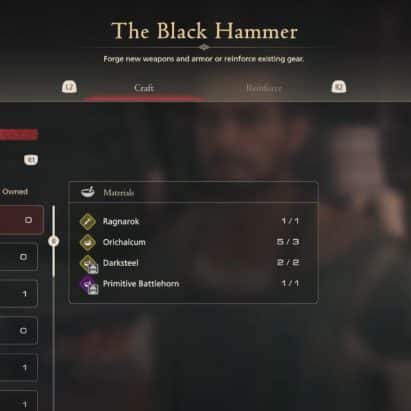Select the second list row showing 0
Viewport: 411px width, 411px height.
pyautogui.click(x=19, y=257)
